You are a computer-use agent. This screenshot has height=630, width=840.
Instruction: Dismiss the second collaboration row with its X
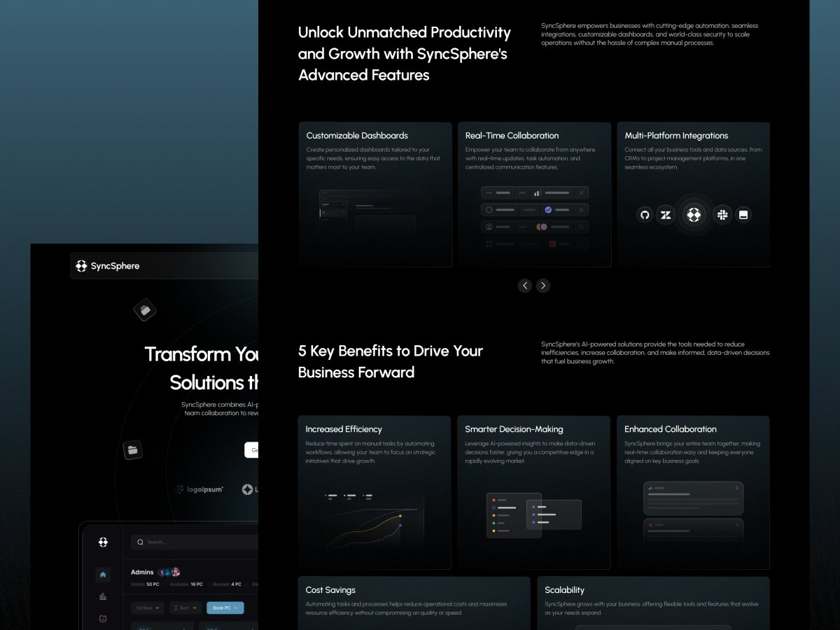581,209
